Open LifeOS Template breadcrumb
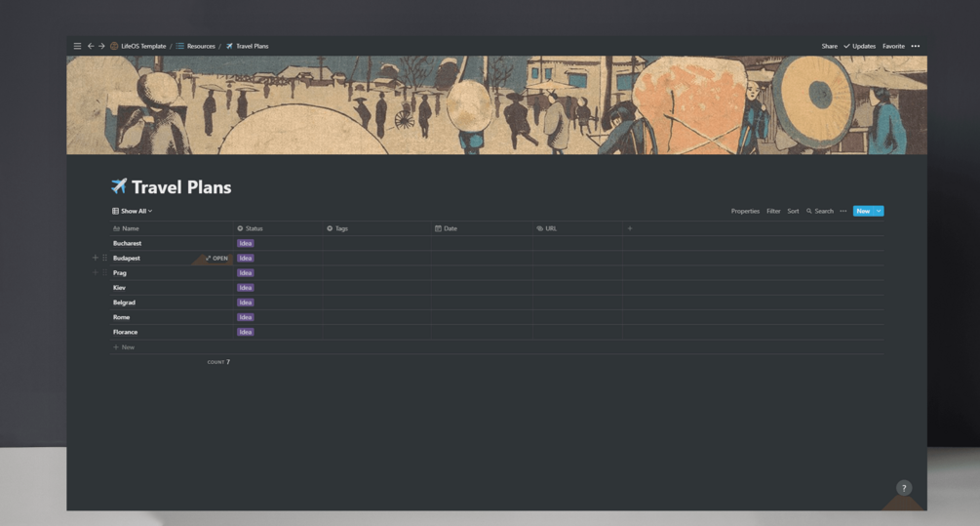The width and height of the screenshot is (980, 526). click(138, 46)
